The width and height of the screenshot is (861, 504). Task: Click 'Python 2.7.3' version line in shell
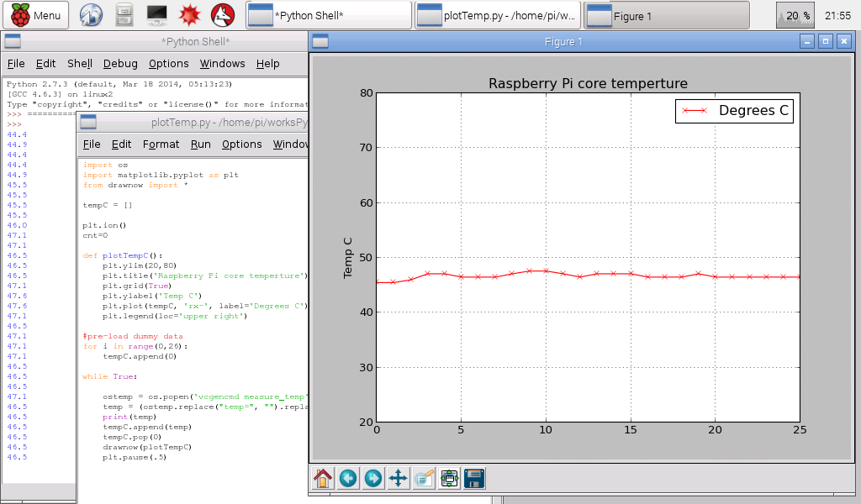click(x=119, y=84)
